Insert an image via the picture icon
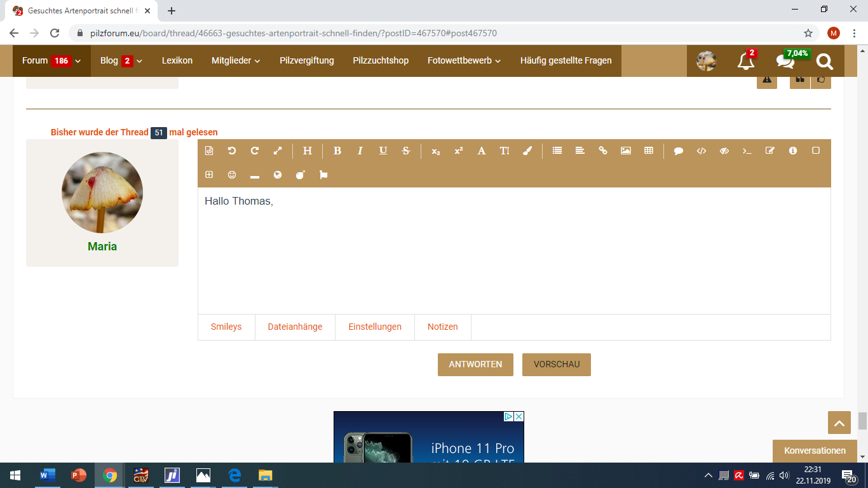This screenshot has height=488, width=868. [626, 151]
